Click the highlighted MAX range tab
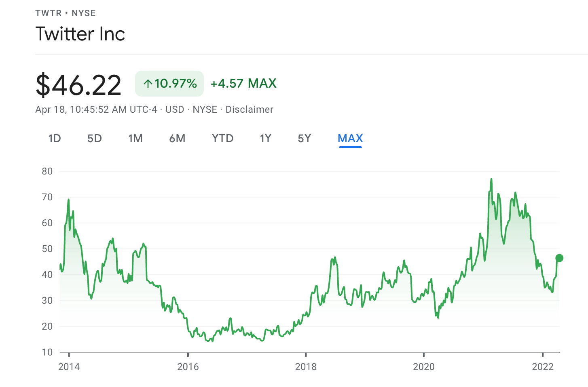588x387 pixels. pos(350,139)
